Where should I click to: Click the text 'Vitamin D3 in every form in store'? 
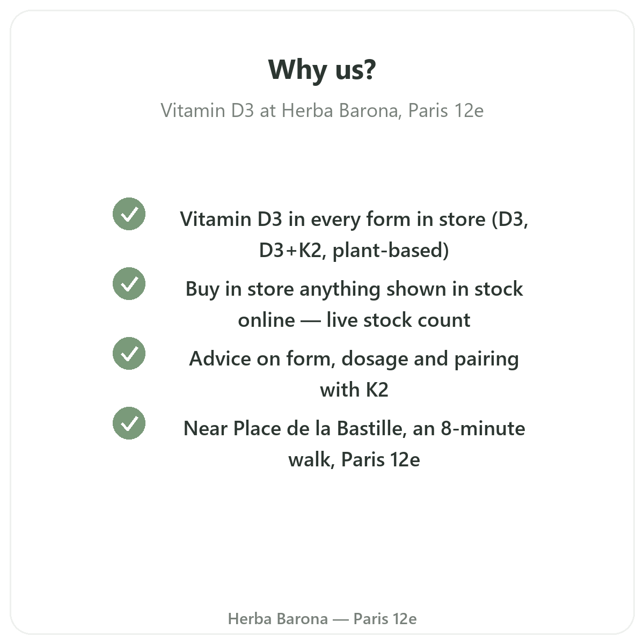click(333, 219)
